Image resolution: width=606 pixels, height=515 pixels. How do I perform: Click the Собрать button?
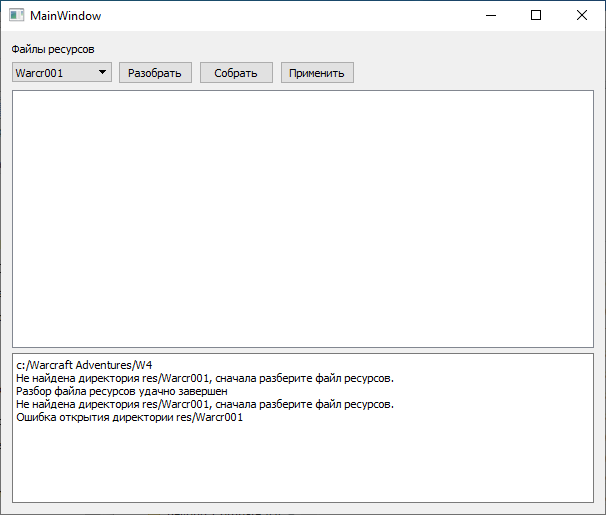(236, 73)
